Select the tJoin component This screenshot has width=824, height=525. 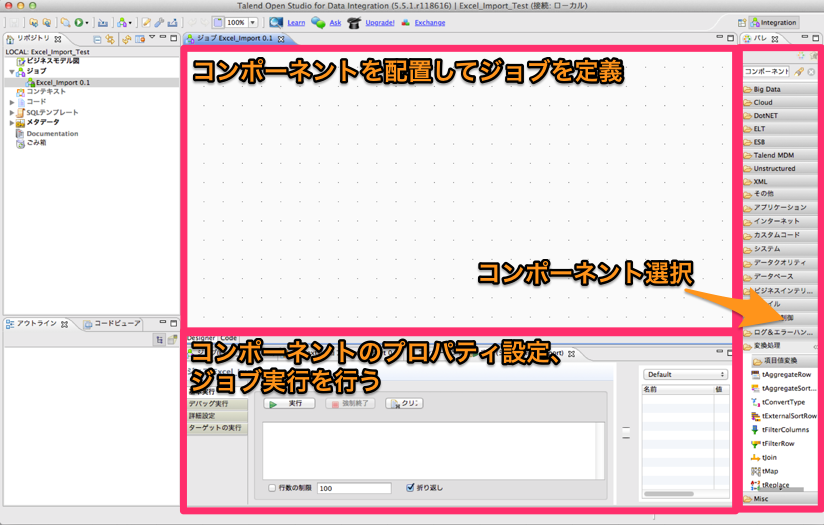[769, 457]
